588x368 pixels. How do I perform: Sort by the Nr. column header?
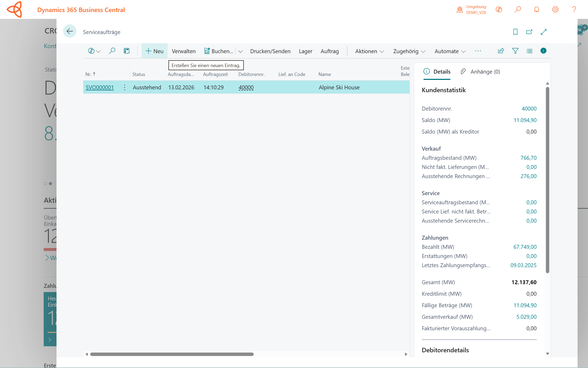(x=90, y=74)
